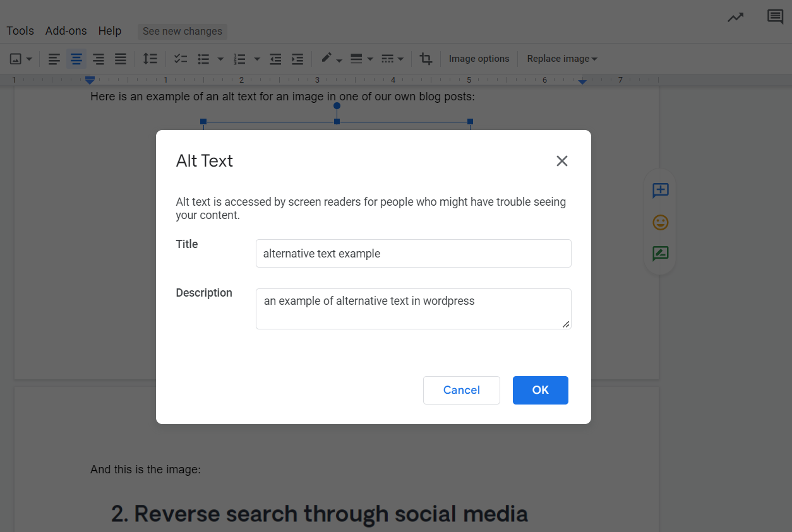Click the Title input field
This screenshot has height=532, width=792.
pos(414,254)
